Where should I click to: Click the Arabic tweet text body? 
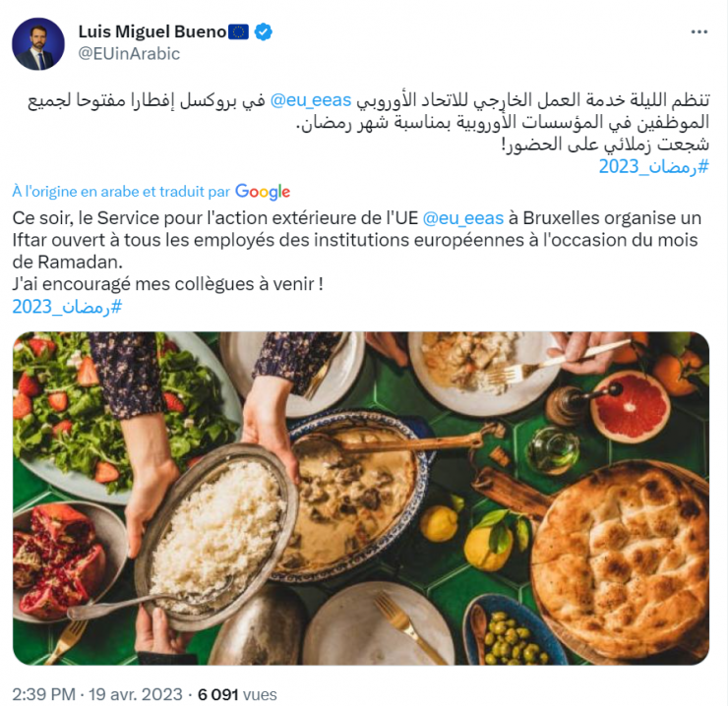click(368, 122)
